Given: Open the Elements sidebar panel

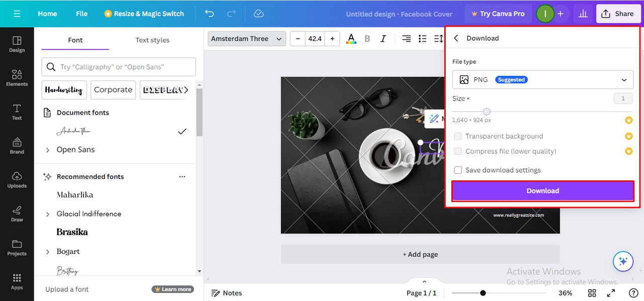Looking at the screenshot, I should pos(17,78).
